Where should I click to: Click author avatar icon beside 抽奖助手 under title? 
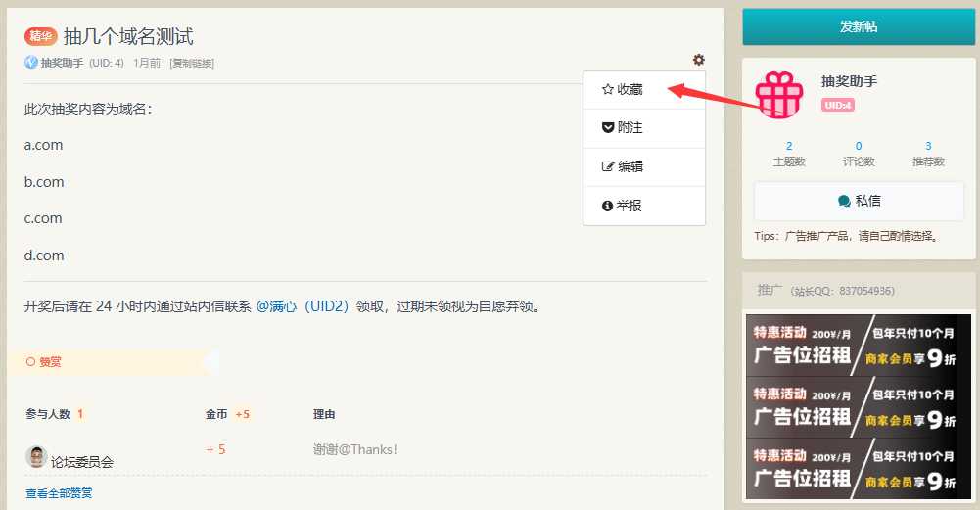[30, 63]
